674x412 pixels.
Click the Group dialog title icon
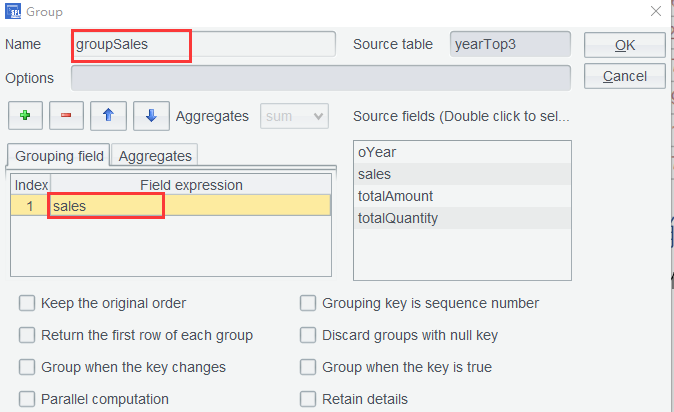click(11, 13)
